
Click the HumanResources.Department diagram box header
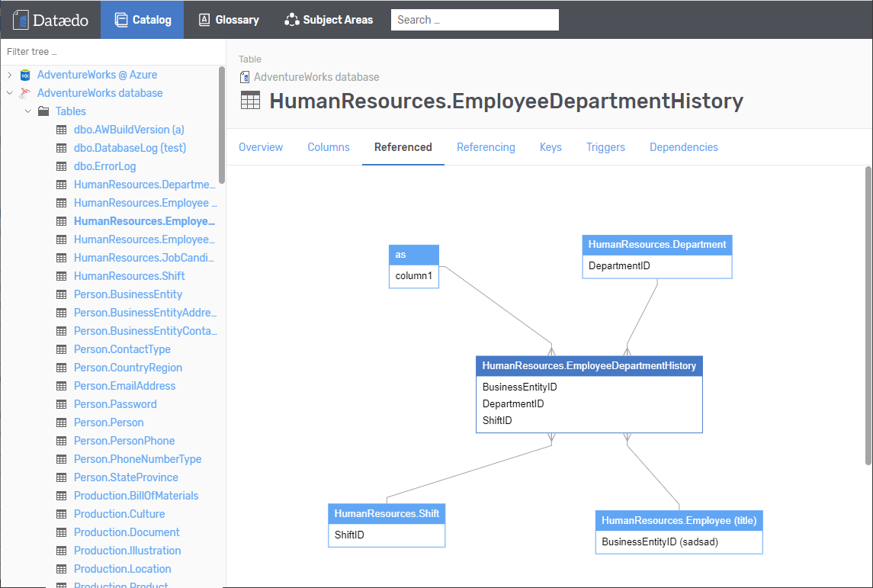pyautogui.click(x=656, y=245)
